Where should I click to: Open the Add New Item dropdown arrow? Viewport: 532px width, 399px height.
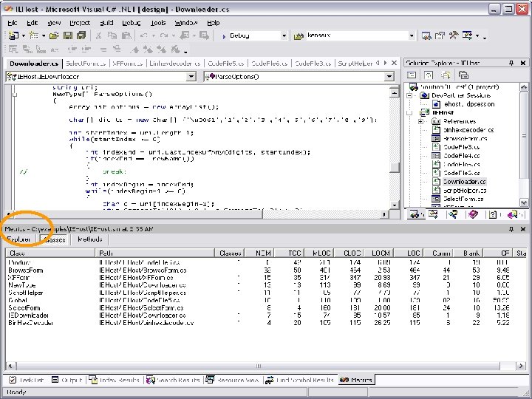[44, 35]
